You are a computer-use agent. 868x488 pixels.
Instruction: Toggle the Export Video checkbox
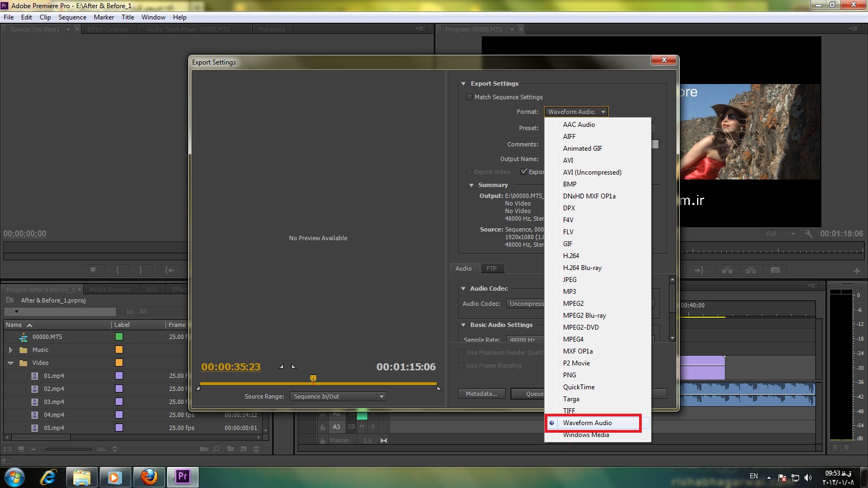(469, 172)
